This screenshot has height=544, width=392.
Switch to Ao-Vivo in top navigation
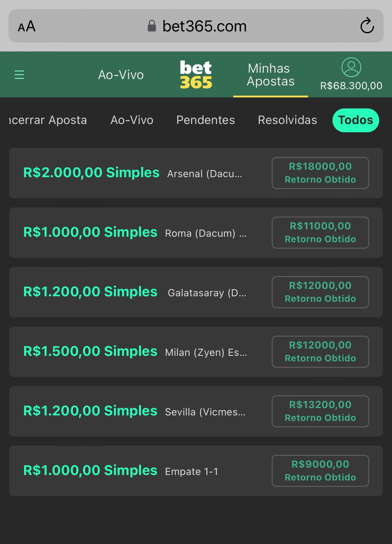[x=121, y=75]
